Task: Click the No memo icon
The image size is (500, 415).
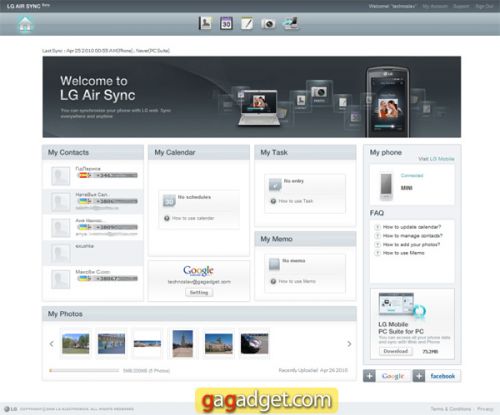Action: click(x=274, y=264)
